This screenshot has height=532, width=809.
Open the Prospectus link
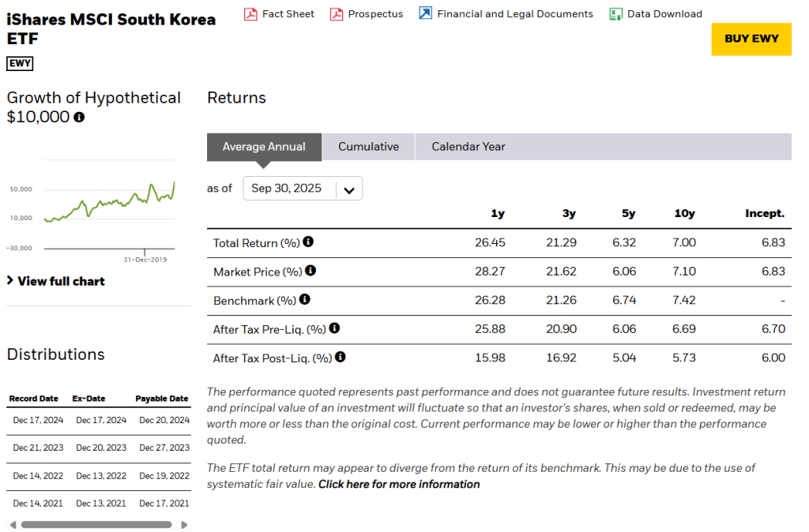[375, 14]
